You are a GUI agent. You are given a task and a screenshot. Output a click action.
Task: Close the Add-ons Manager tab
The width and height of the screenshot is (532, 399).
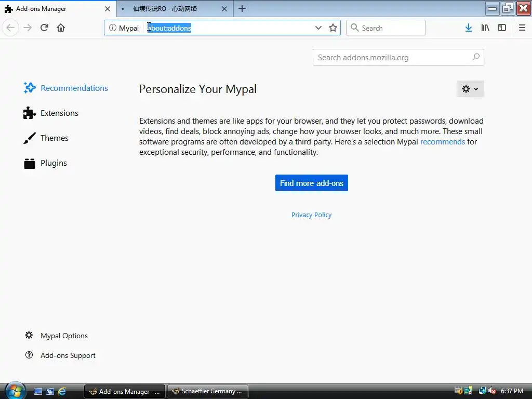pyautogui.click(x=107, y=9)
